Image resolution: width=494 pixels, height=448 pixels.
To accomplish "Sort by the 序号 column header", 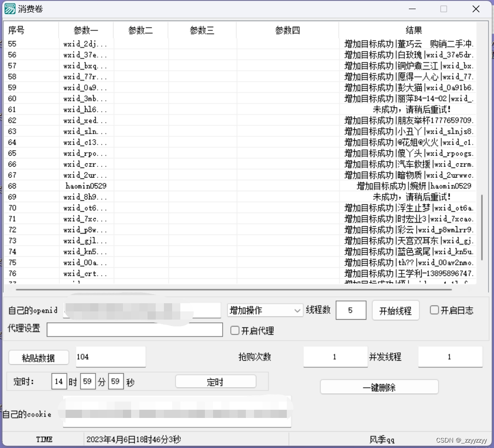I will (x=31, y=30).
